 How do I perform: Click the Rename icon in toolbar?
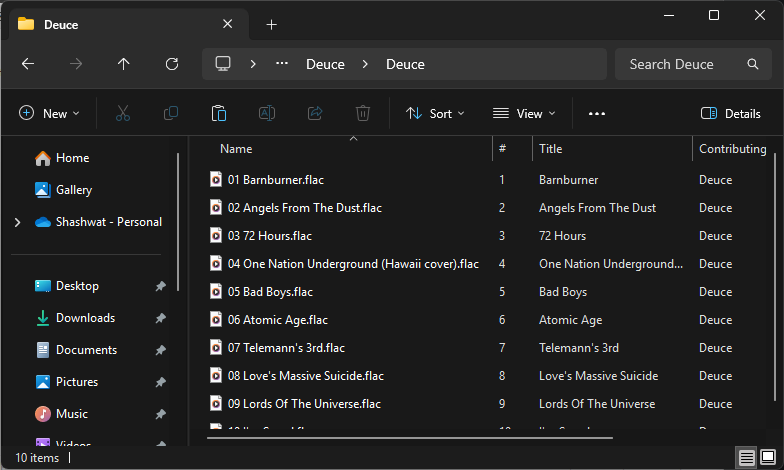coord(267,114)
